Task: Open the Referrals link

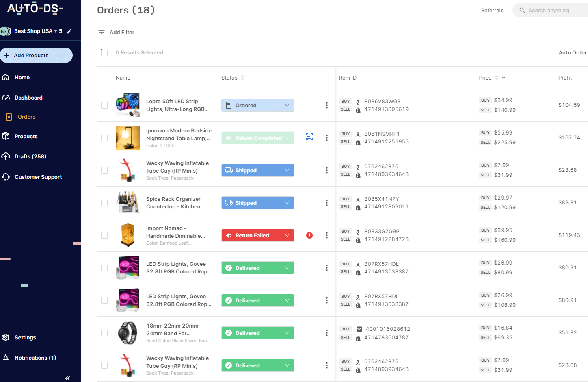Action: tap(492, 10)
